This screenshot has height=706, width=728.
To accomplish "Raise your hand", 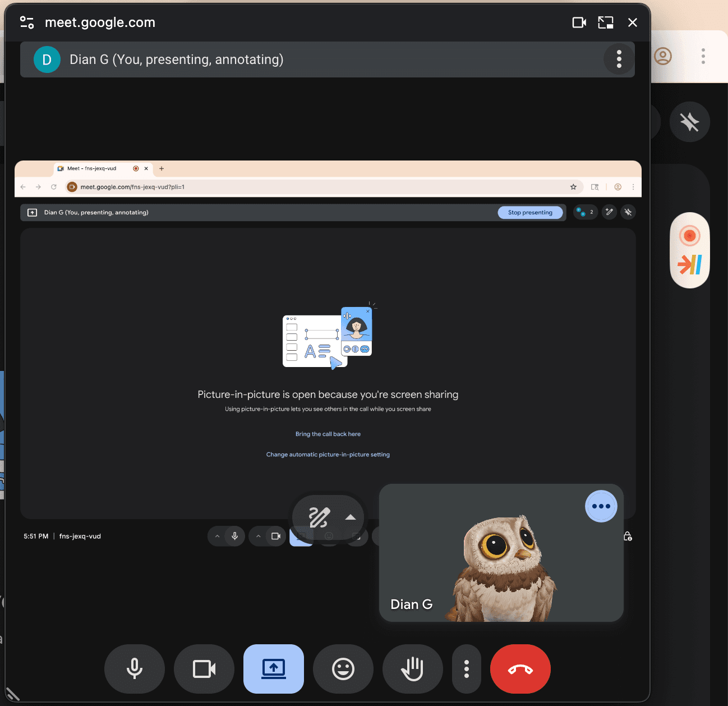I will click(413, 669).
